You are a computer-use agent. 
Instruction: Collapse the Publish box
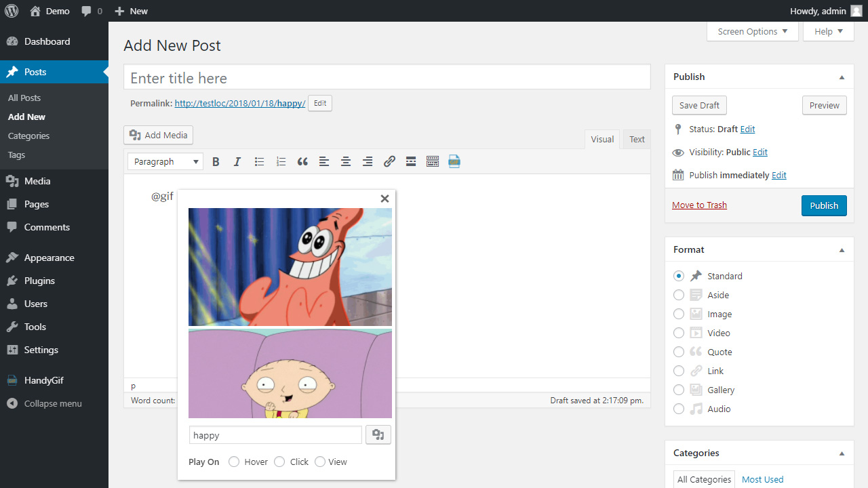pos(842,77)
